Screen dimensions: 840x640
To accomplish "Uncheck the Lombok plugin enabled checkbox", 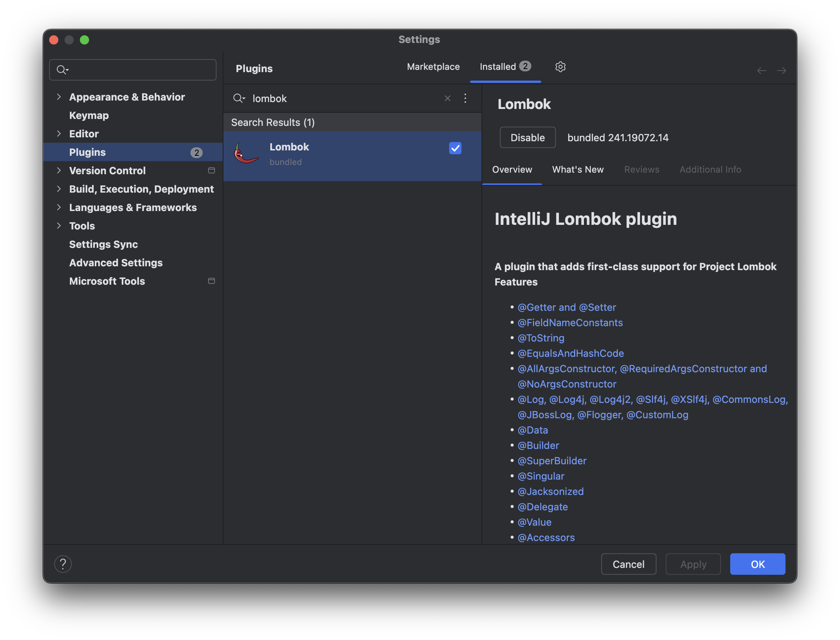I will [455, 148].
